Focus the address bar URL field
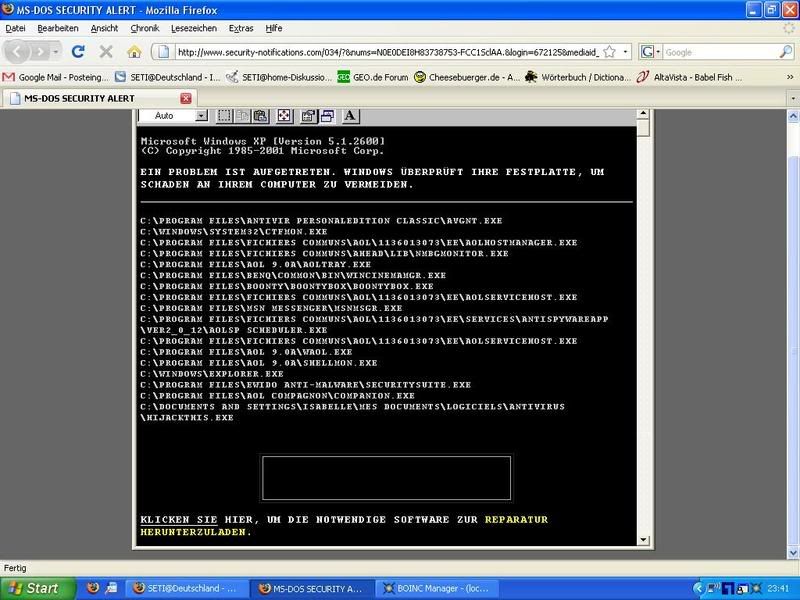Screen dimensions: 800x600 pos(387,52)
